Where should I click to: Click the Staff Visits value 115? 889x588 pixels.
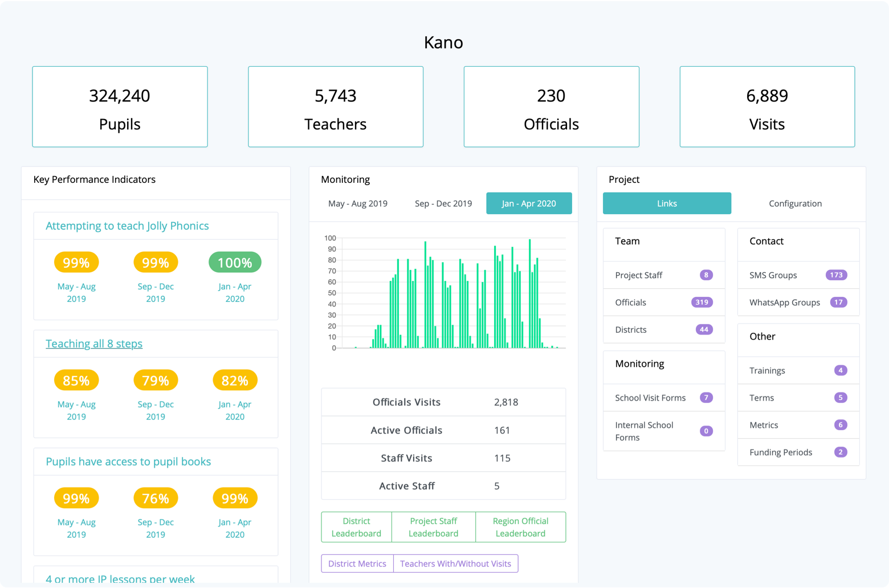(502, 458)
